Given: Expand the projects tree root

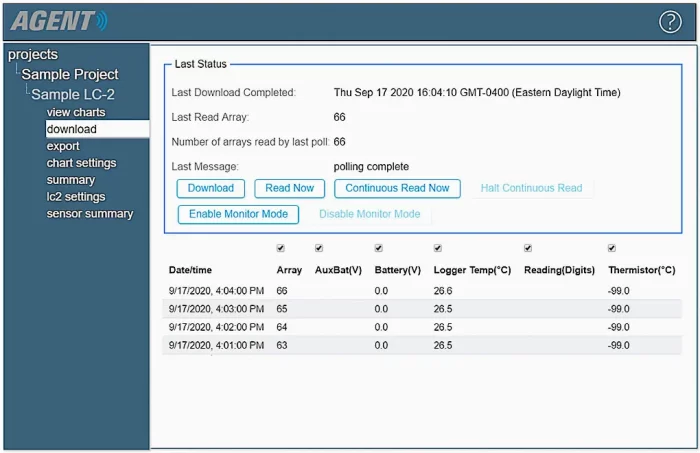Looking at the screenshot, I should pyautogui.click(x=33, y=54).
